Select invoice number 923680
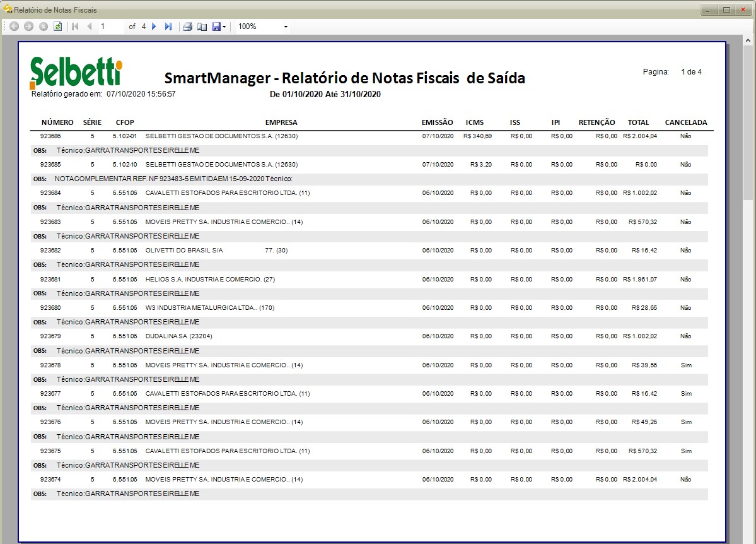This screenshot has width=756, height=544. [x=50, y=308]
